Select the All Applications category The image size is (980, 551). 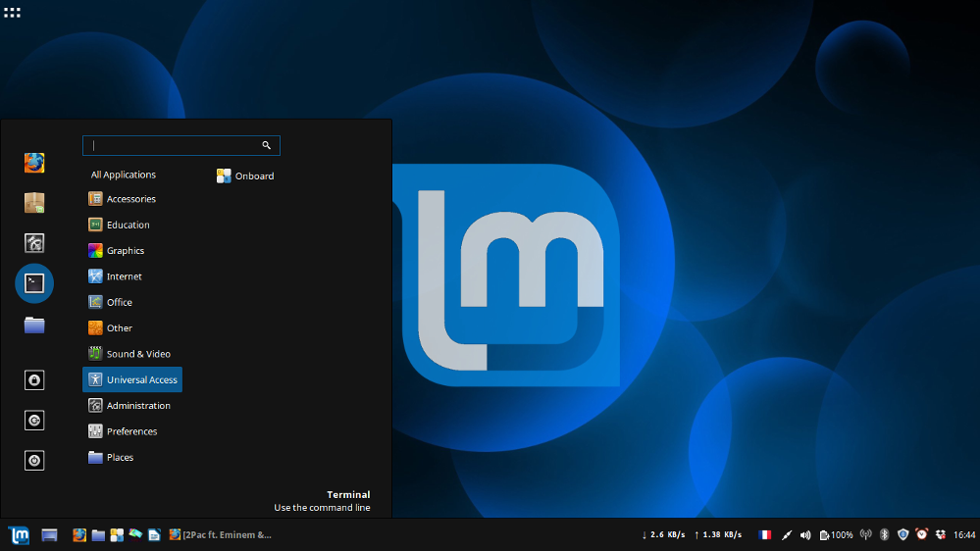coord(124,175)
